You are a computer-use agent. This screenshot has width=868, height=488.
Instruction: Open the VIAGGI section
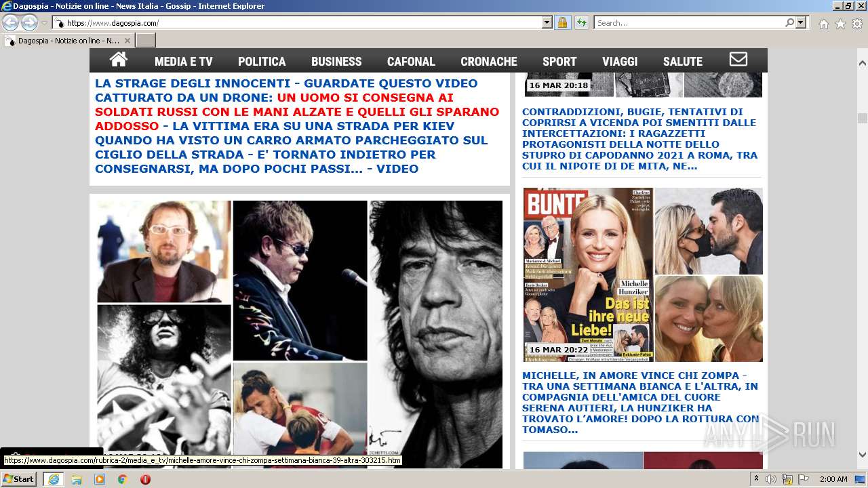coord(620,62)
